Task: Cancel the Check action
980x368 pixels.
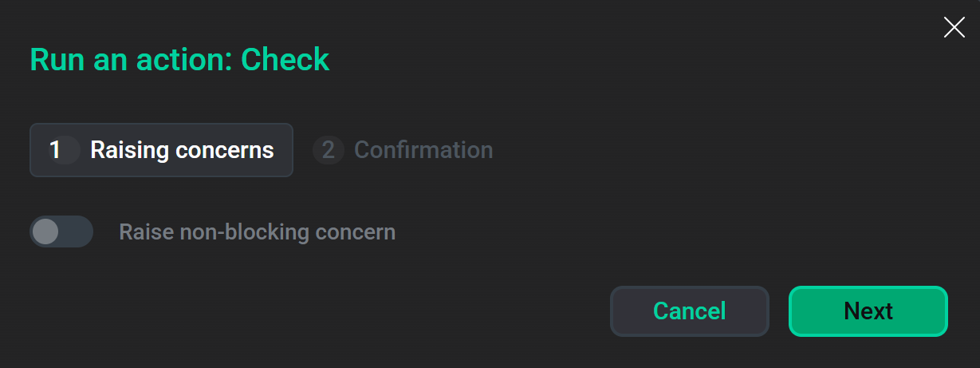Action: [x=689, y=311]
